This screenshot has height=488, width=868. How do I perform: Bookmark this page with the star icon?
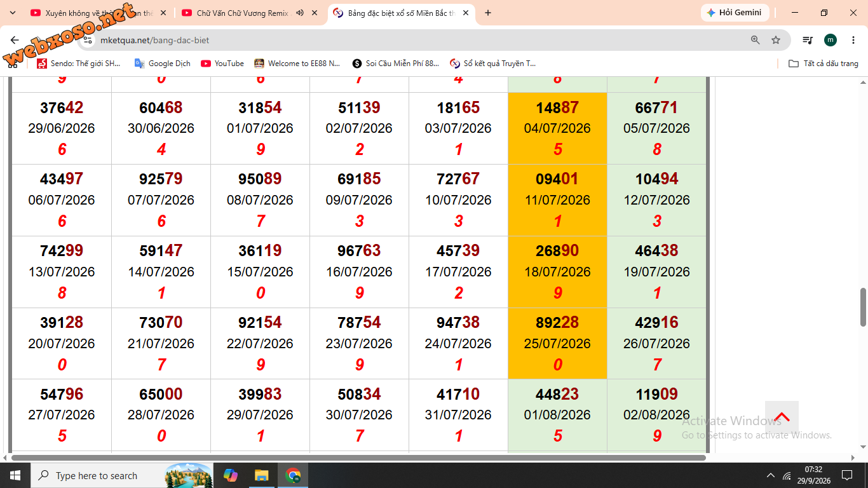[776, 40]
